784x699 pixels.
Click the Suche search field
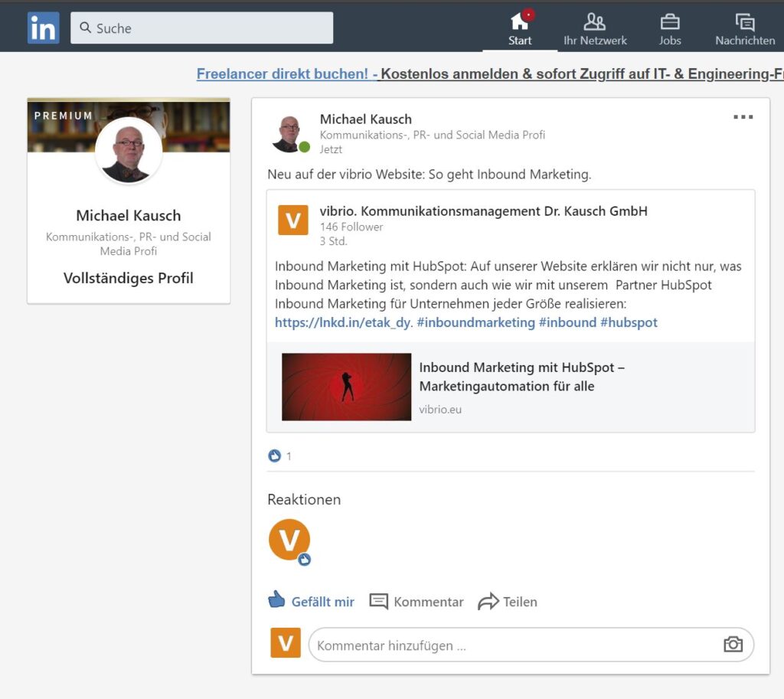(x=202, y=28)
